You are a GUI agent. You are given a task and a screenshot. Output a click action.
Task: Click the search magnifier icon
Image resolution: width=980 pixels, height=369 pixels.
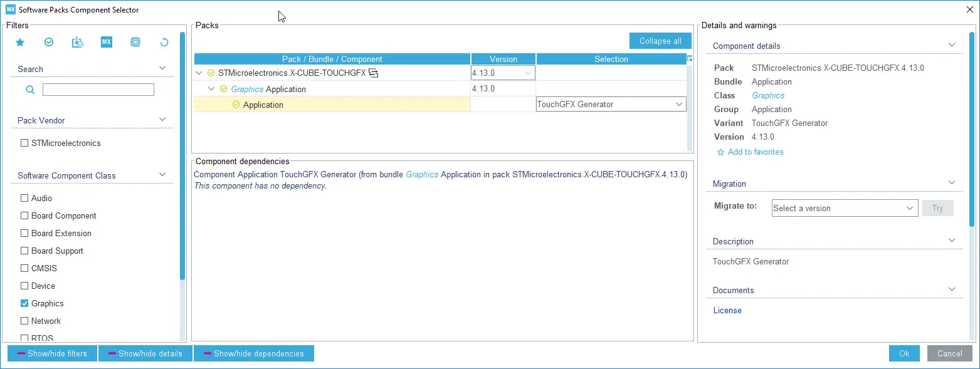pos(29,90)
